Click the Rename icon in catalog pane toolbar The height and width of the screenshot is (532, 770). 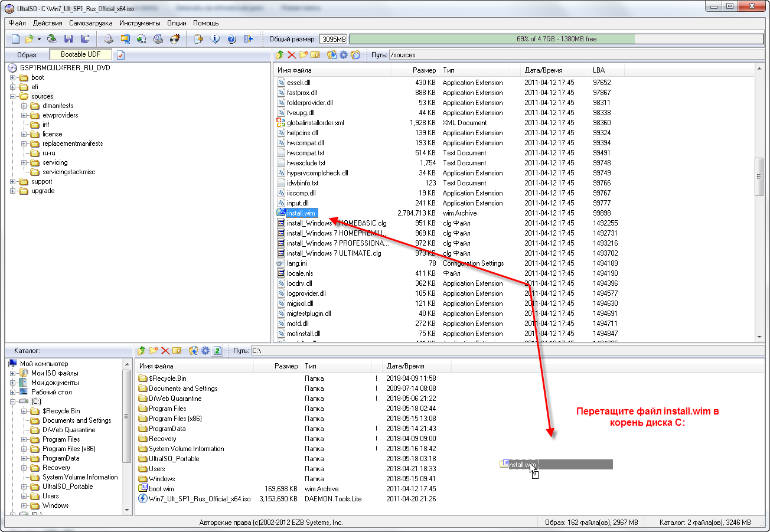(177, 351)
